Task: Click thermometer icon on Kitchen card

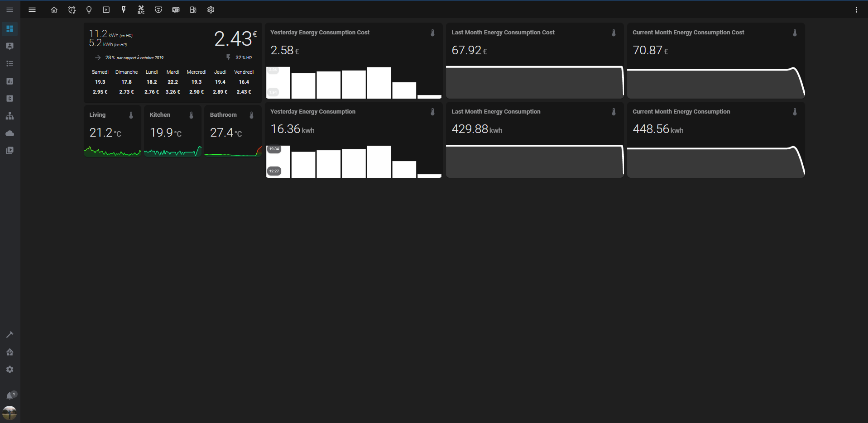Action: tap(191, 115)
